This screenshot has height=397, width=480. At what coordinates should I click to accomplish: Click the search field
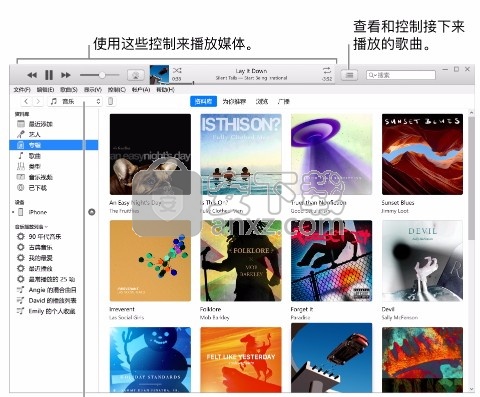pyautogui.click(x=401, y=75)
